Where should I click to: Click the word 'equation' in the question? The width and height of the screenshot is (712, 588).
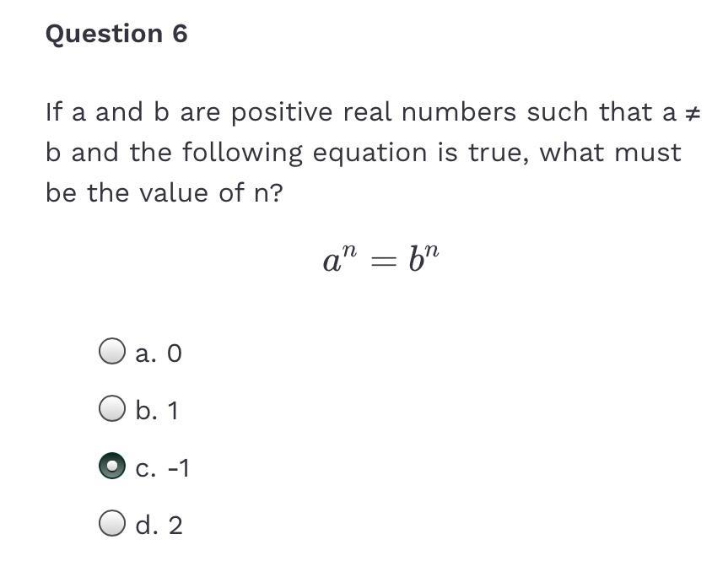coord(369,154)
